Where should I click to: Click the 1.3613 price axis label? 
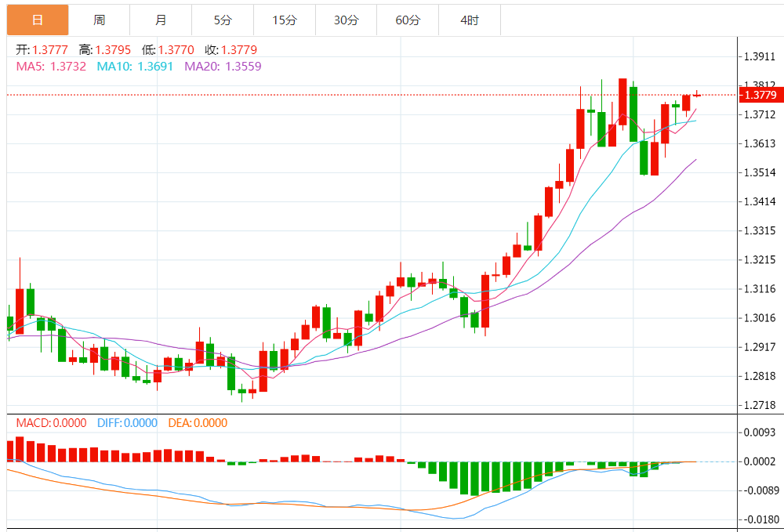point(760,144)
